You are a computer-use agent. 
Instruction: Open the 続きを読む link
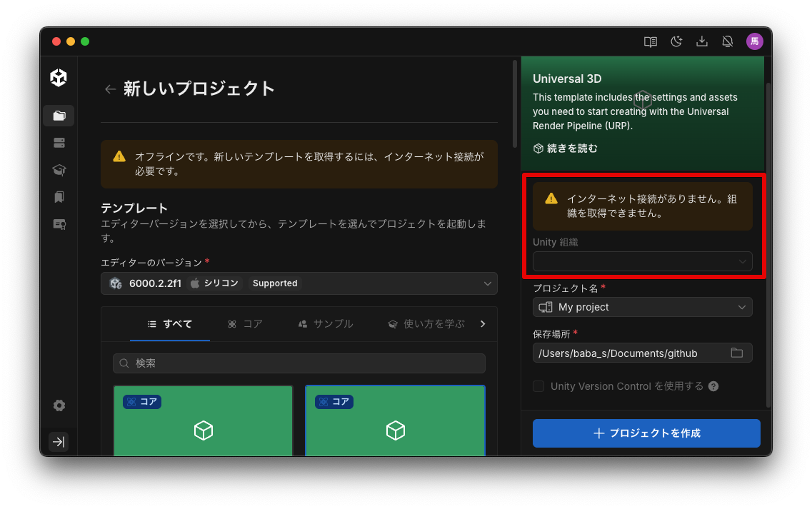coord(566,148)
